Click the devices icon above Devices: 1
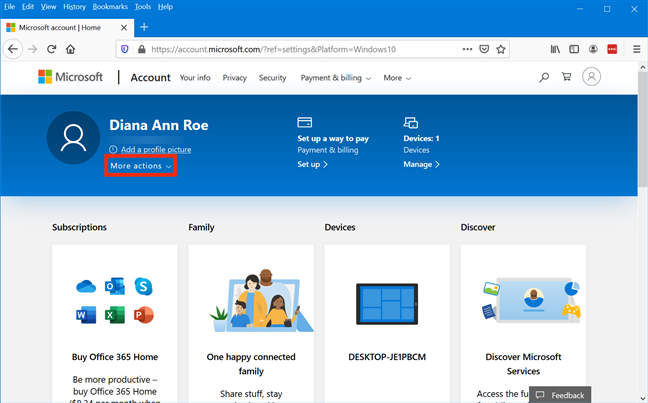This screenshot has width=648, height=403. [x=410, y=122]
